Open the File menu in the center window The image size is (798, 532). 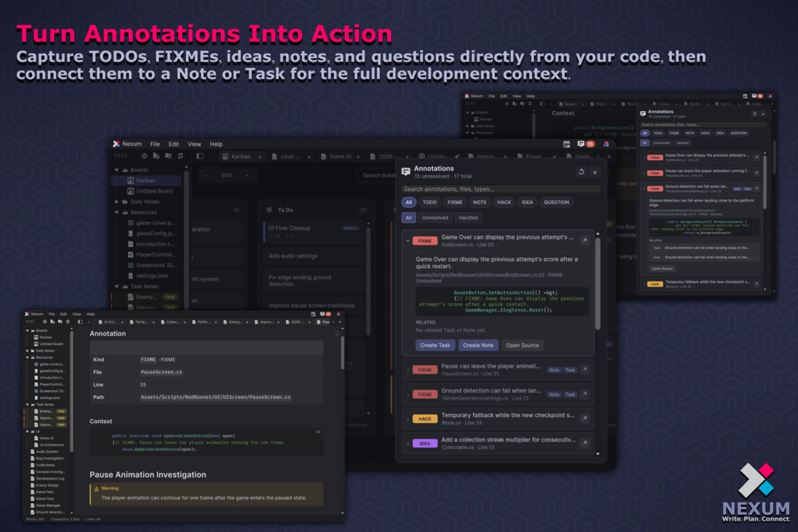click(x=155, y=144)
